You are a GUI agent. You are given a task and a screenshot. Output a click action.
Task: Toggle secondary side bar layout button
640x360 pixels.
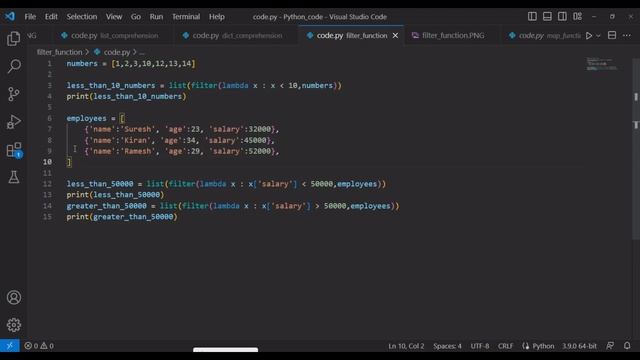coord(562,16)
